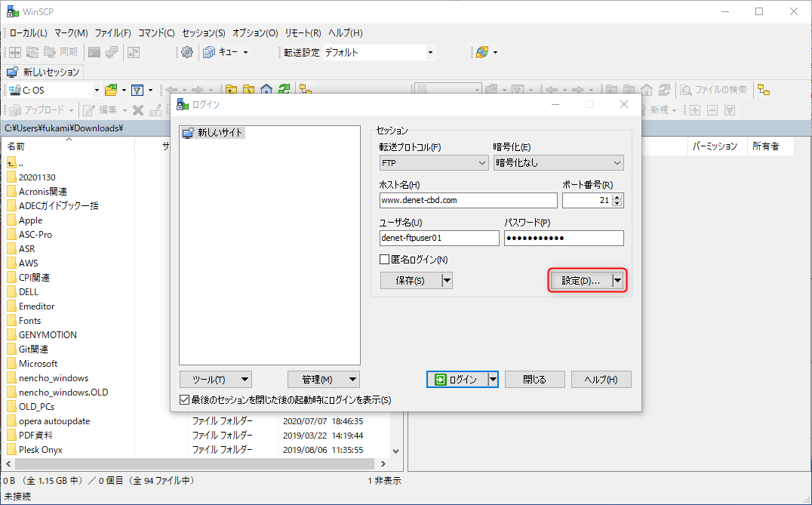This screenshot has width=812, height=505.
Task: Select the filter icon in the local panel
Action: point(137,89)
